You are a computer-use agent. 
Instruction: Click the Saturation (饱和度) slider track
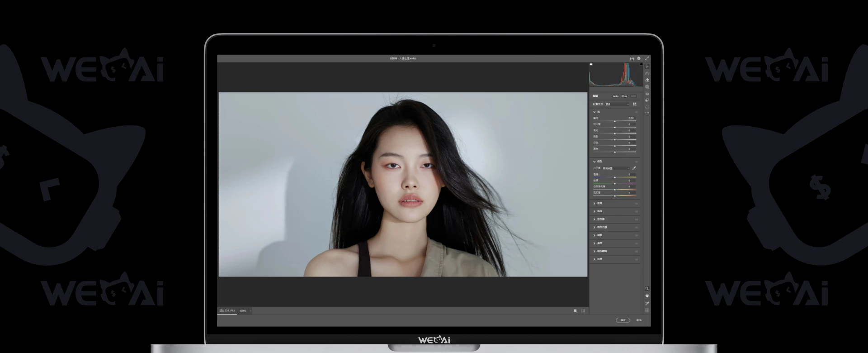coord(615,196)
